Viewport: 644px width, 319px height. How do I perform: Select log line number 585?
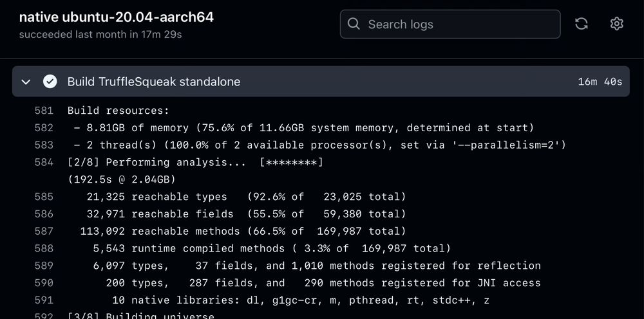44,197
